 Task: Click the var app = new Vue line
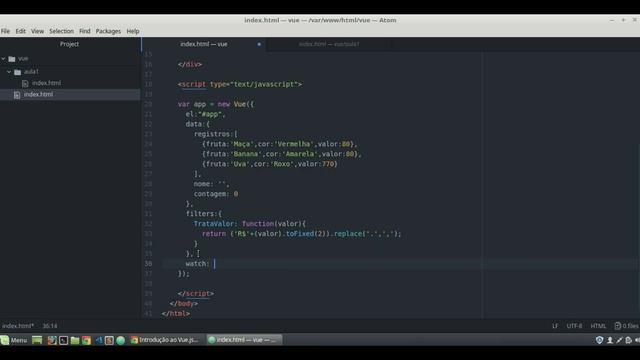coord(216,104)
